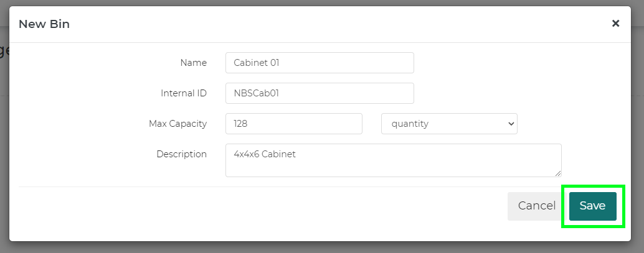Click the Internal ID label
This screenshot has height=253, width=644.
pyautogui.click(x=184, y=93)
